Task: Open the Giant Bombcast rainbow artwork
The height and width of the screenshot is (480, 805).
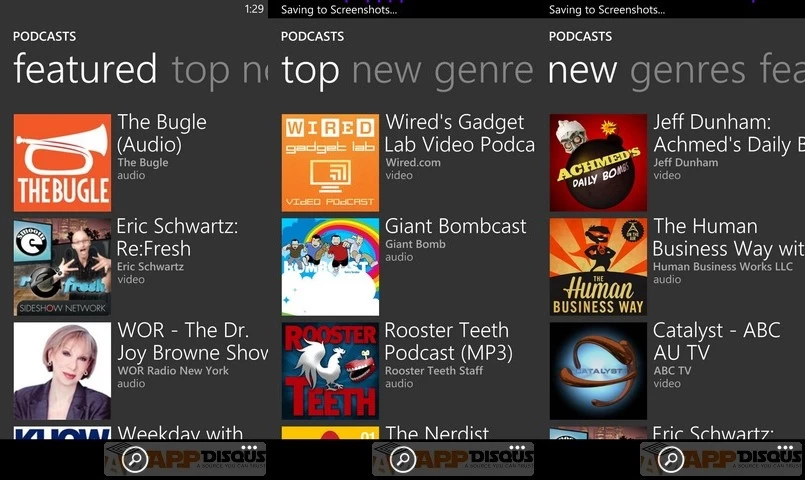Action: 330,267
